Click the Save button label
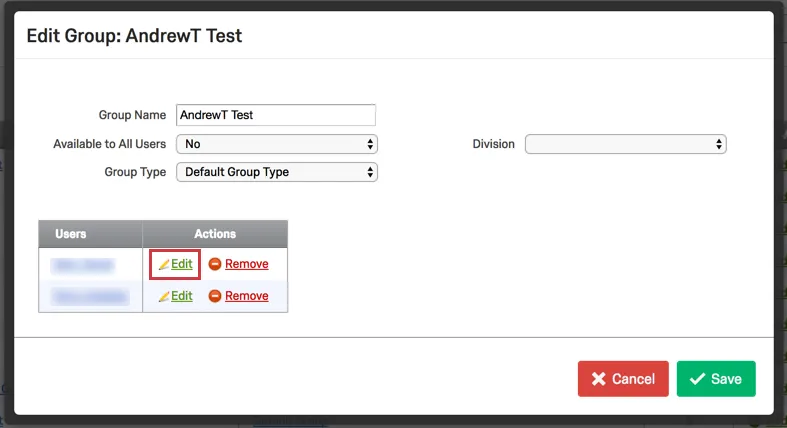Image resolution: width=787 pixels, height=428 pixels. coord(726,380)
